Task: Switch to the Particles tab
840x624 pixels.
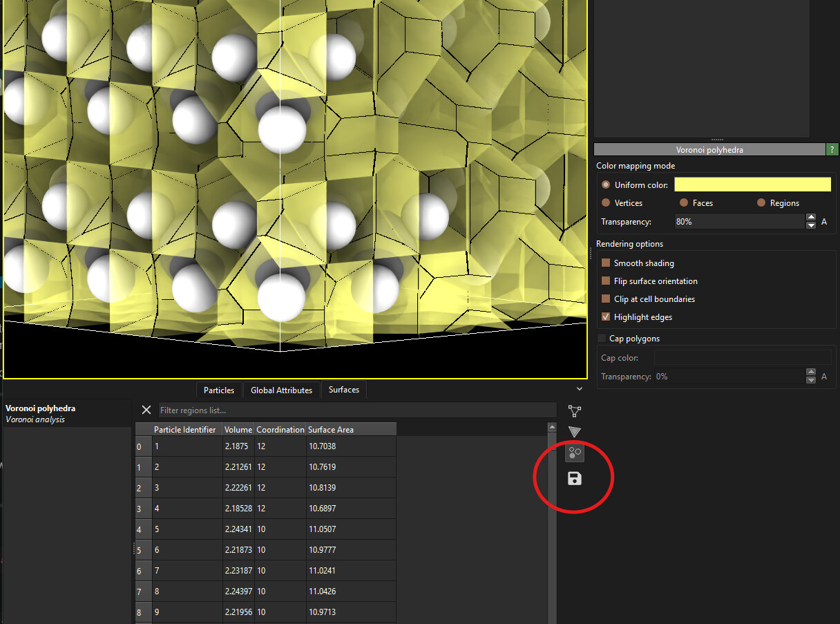Action: pos(219,390)
